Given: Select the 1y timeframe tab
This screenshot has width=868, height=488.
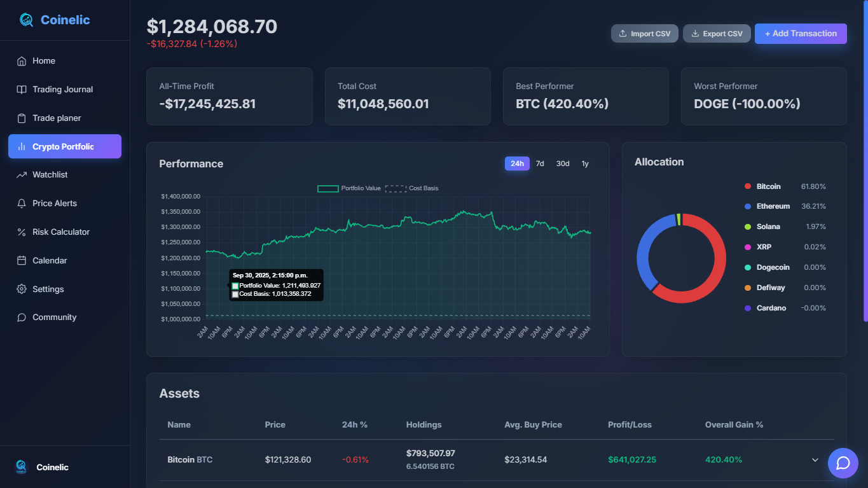Looking at the screenshot, I should [584, 164].
